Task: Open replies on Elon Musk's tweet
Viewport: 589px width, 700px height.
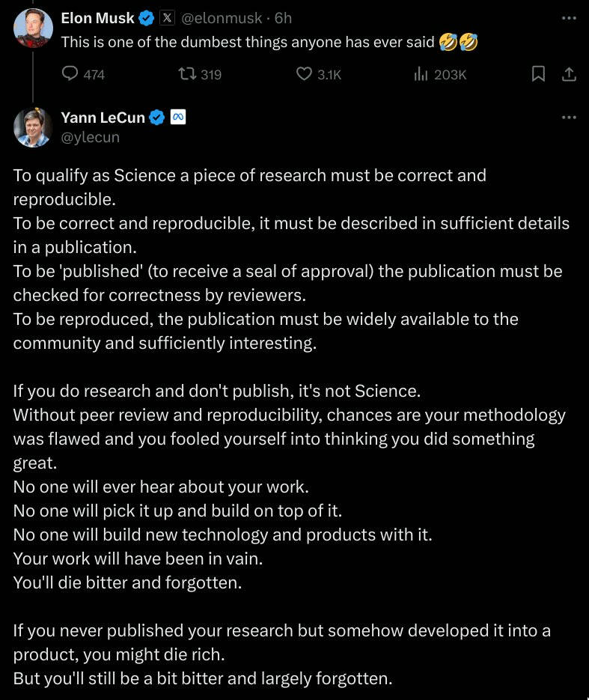Action: 83,73
